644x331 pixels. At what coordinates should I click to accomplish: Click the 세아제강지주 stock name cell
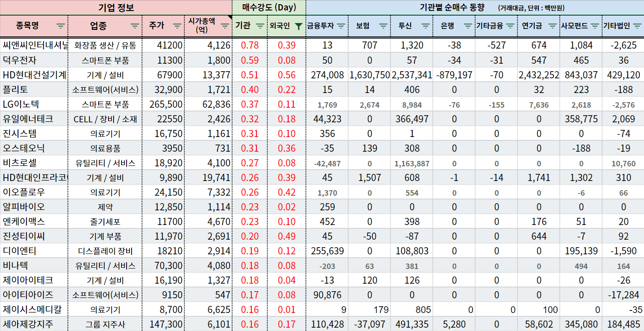point(34,324)
